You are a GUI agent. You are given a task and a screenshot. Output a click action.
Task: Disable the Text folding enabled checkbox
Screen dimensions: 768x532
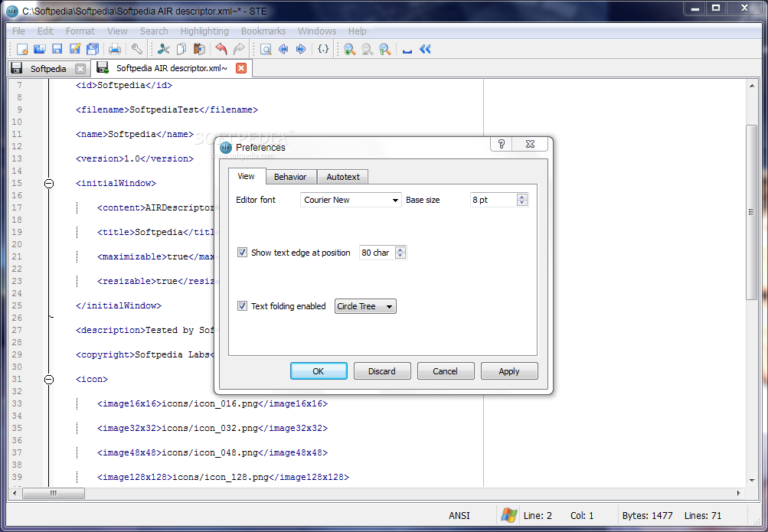tap(242, 306)
